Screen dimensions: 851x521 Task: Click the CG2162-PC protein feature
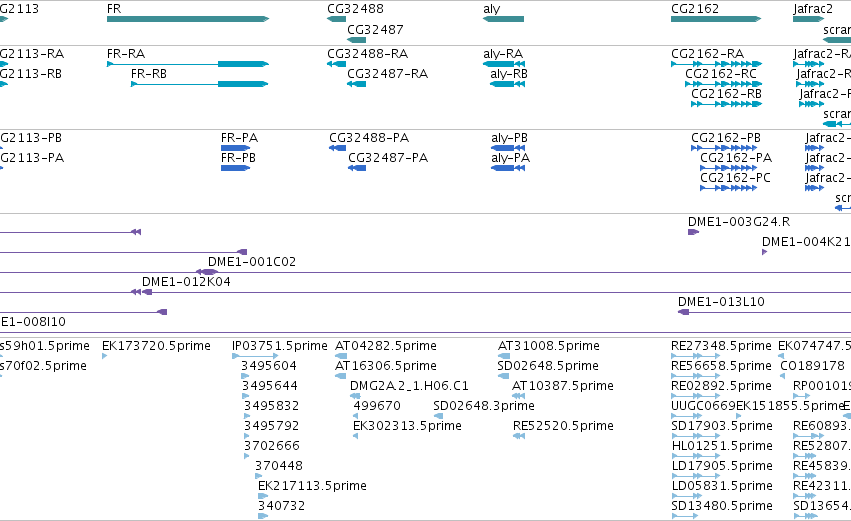[x=728, y=188]
